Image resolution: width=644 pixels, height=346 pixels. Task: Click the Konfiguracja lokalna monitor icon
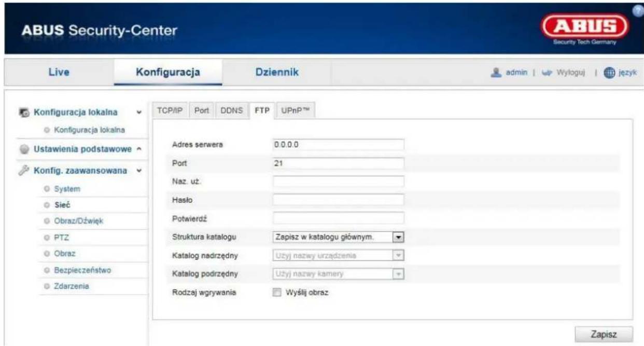pyautogui.click(x=24, y=112)
